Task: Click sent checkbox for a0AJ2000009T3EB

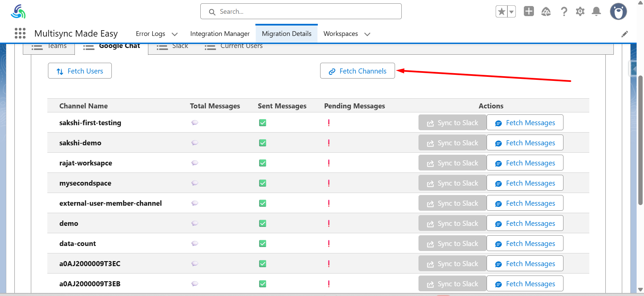Action: point(263,284)
